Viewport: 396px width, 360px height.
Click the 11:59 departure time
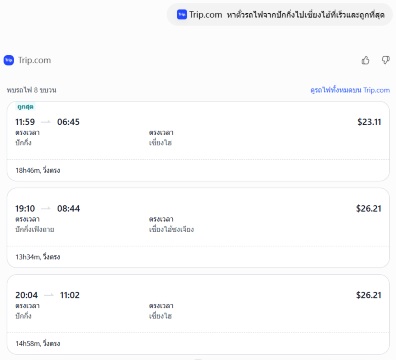tap(25, 122)
